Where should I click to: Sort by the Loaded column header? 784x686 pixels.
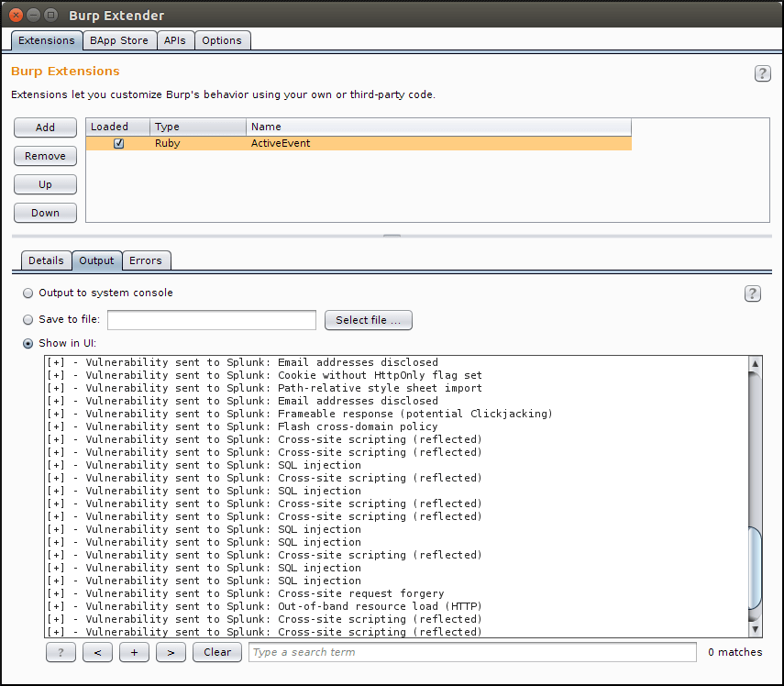(118, 127)
